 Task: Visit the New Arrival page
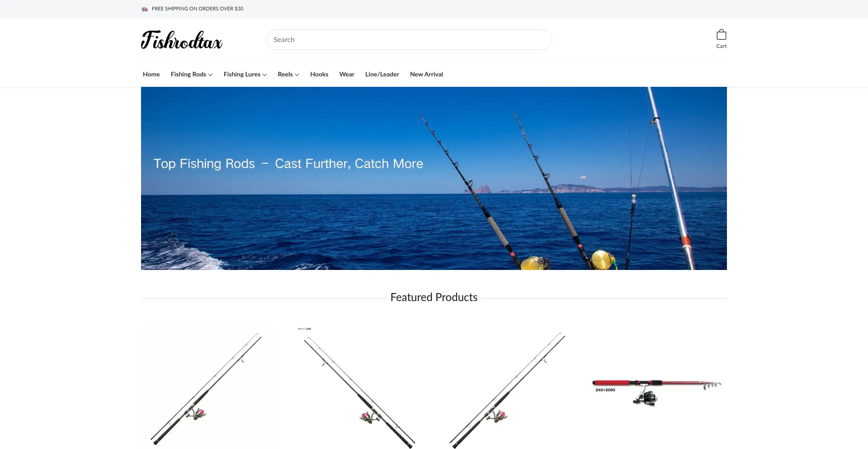426,74
